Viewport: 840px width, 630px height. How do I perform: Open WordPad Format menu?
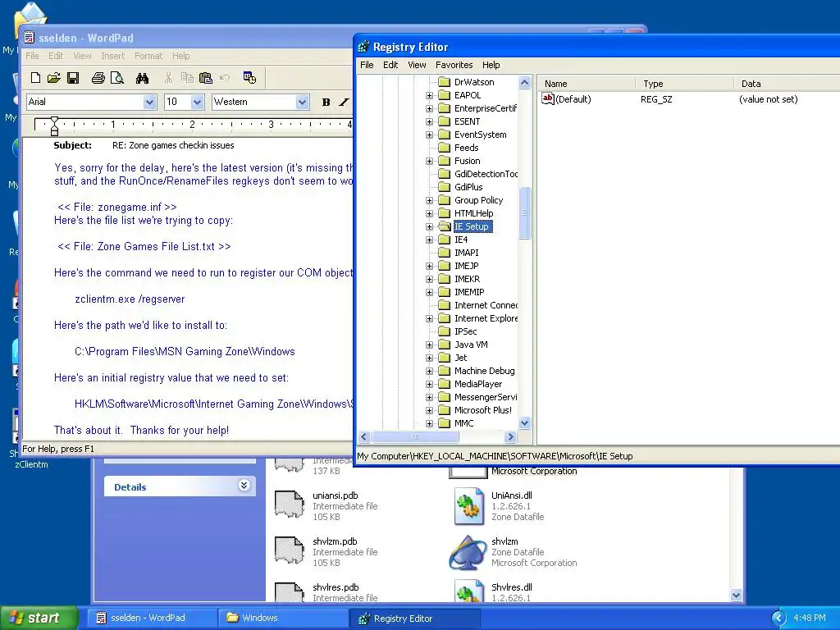point(148,56)
